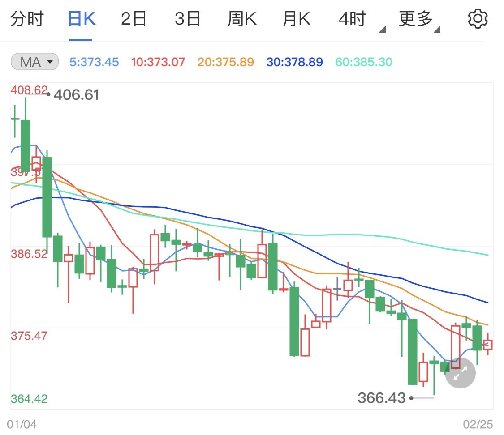This screenshot has height=435, width=504.
Task: Click the MA20 value 20:375.89
Action: (x=226, y=62)
